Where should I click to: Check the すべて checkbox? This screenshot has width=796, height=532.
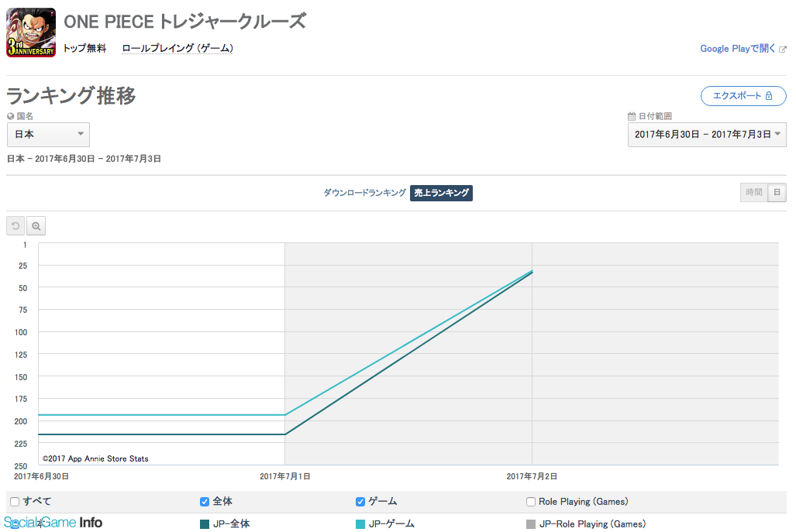point(15,502)
